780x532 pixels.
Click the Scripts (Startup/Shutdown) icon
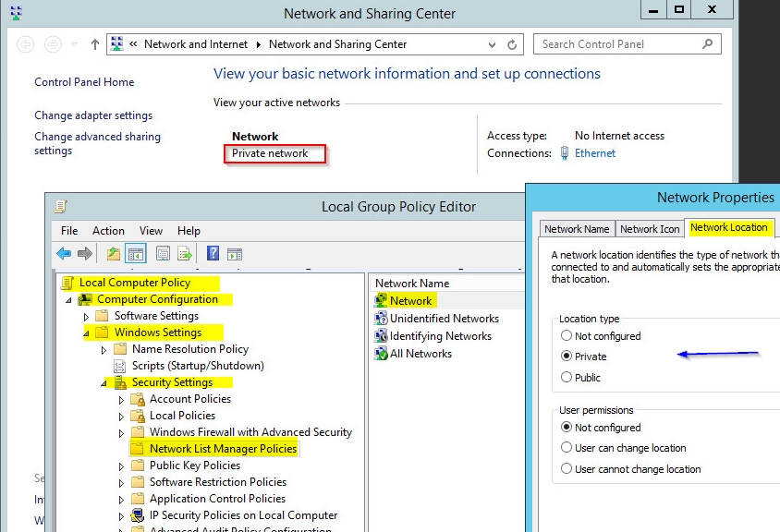point(120,366)
